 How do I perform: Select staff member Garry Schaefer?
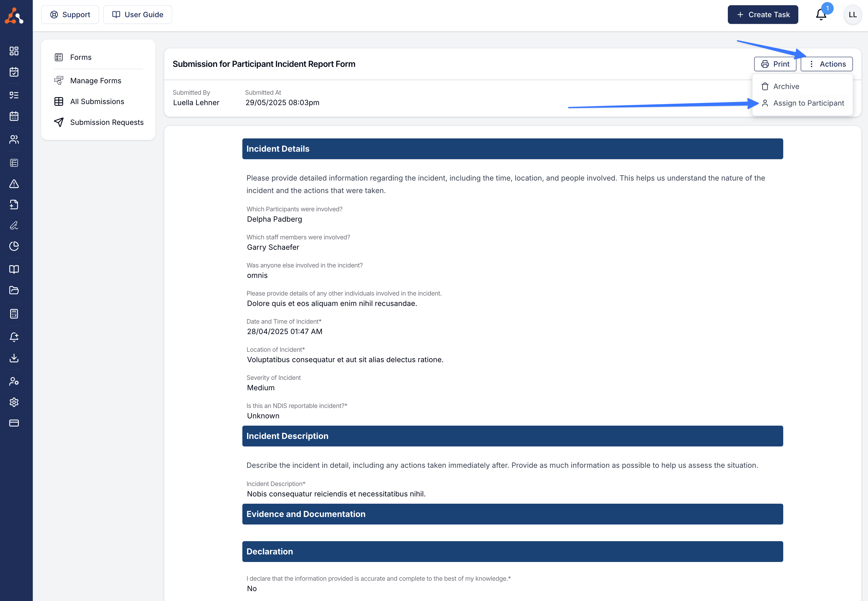(273, 247)
